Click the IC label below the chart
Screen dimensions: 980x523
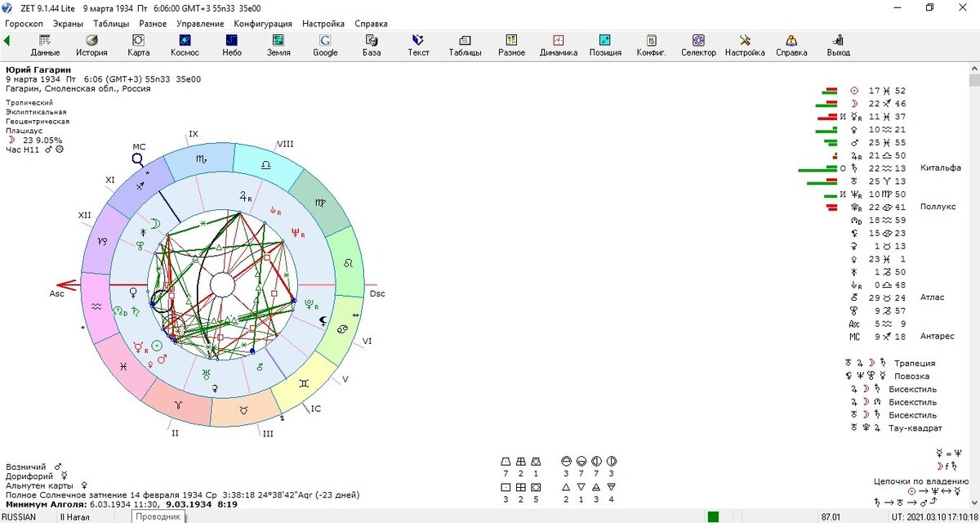click(x=316, y=408)
